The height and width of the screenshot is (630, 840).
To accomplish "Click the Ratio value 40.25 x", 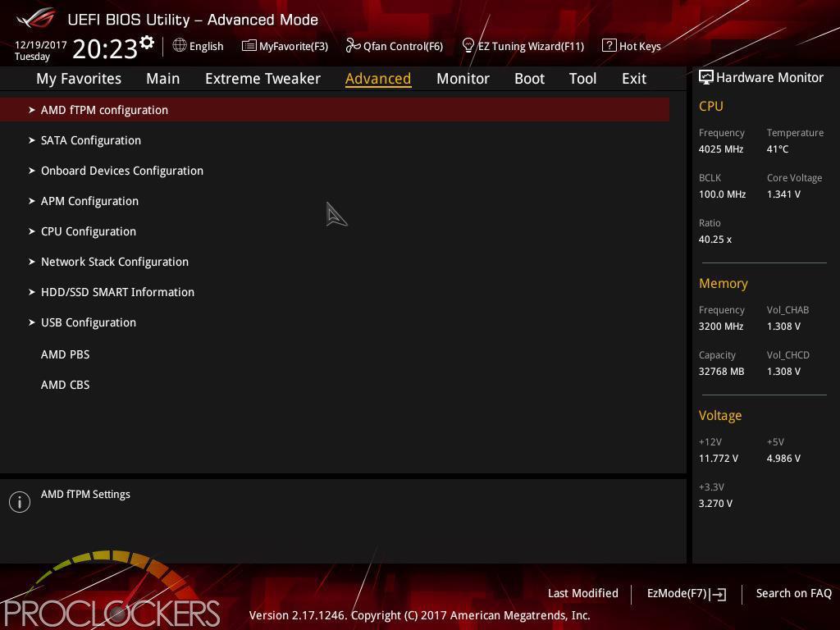I will 715,240.
